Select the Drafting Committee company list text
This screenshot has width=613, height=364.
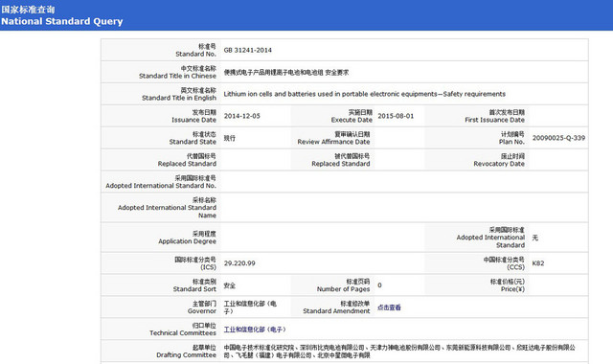coord(399,352)
